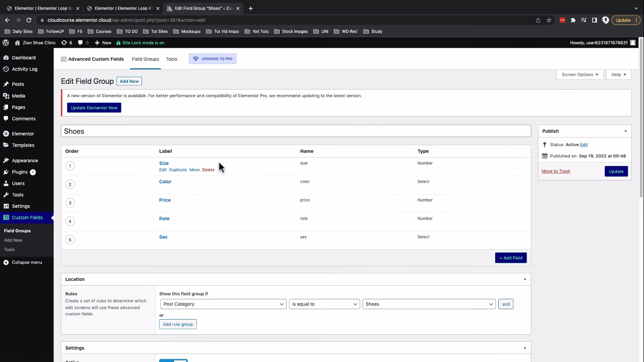Click the blue Update button

pyautogui.click(x=616, y=171)
